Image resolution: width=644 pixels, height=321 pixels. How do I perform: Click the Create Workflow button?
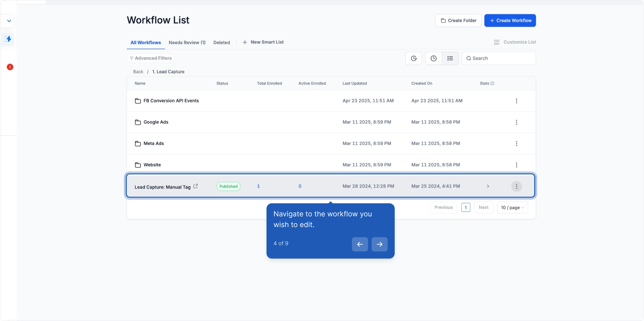[x=510, y=21]
